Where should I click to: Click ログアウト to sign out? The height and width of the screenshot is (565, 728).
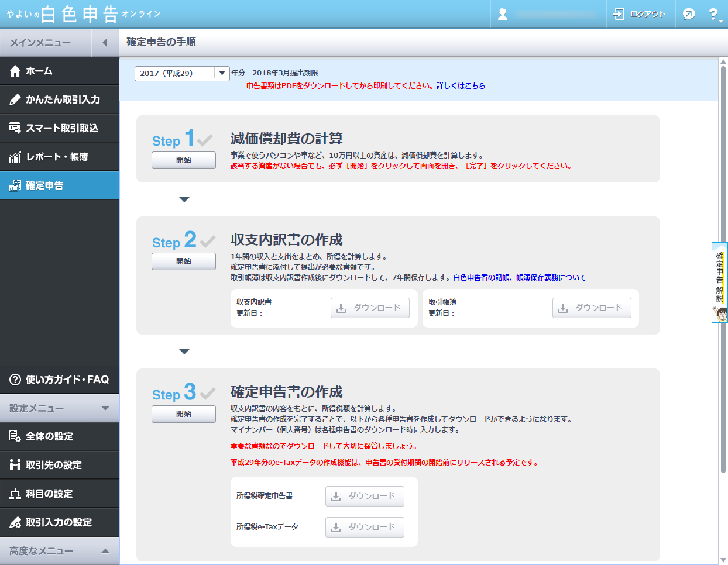640,14
